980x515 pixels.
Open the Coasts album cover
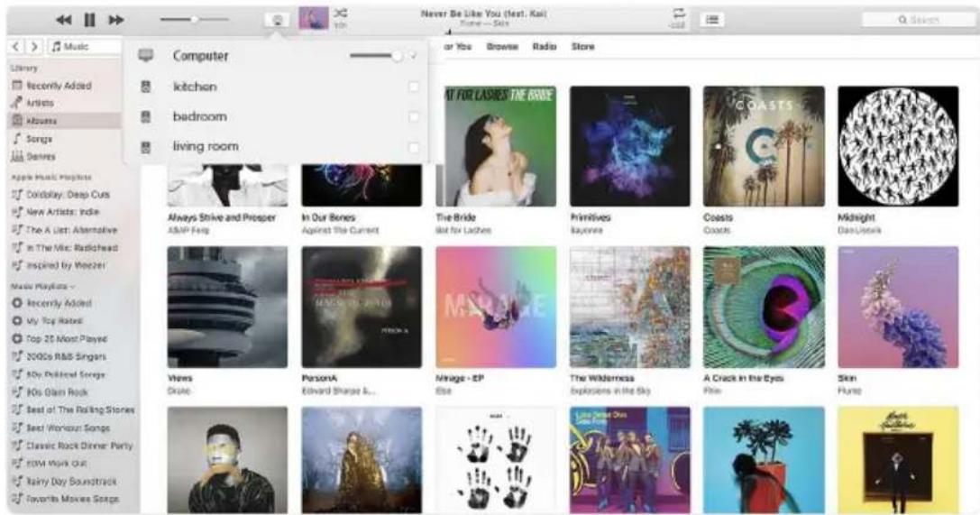pos(764,146)
